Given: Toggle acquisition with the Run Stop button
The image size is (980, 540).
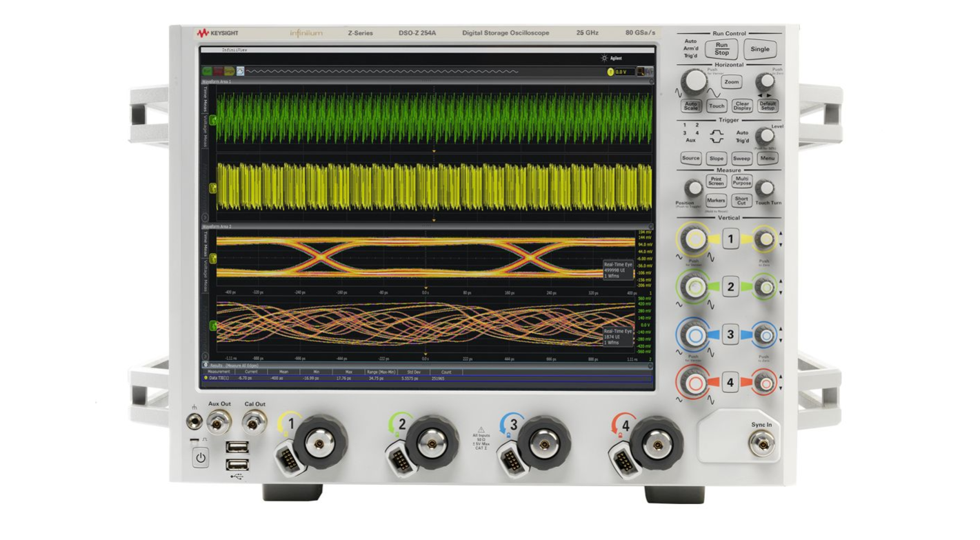Looking at the screenshot, I should (x=723, y=49).
